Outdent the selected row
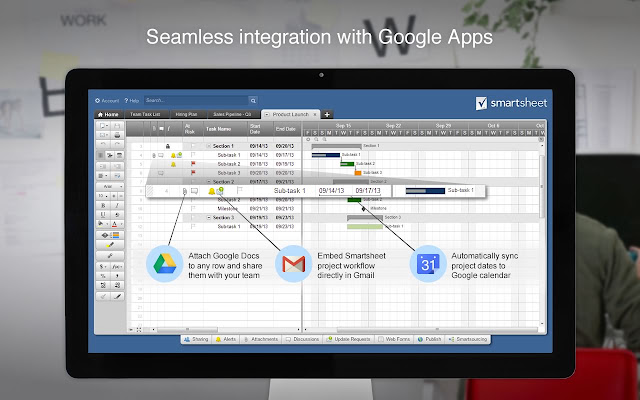Screen dimensions: 640x400 [103, 166]
